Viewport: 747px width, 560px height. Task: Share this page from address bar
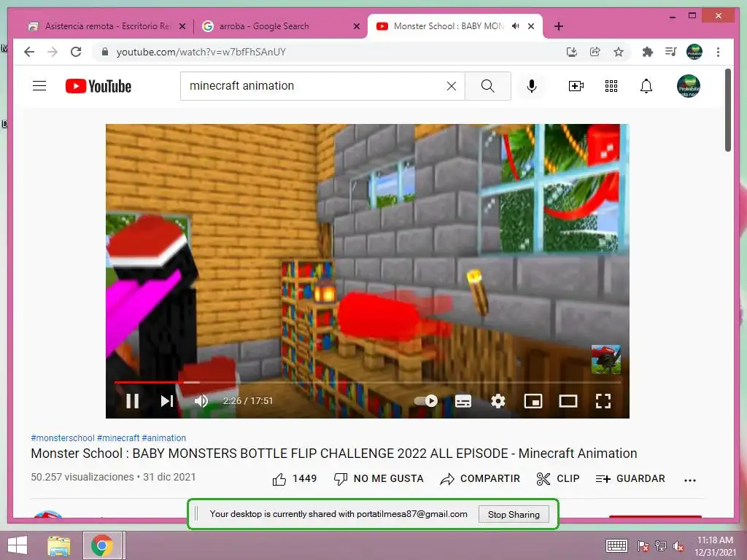pos(595,52)
